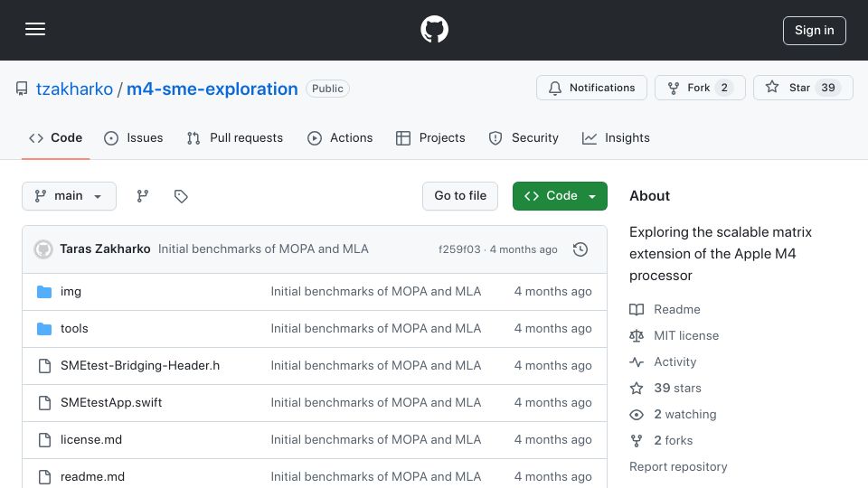Click the Star count badge 39

pyautogui.click(x=827, y=88)
